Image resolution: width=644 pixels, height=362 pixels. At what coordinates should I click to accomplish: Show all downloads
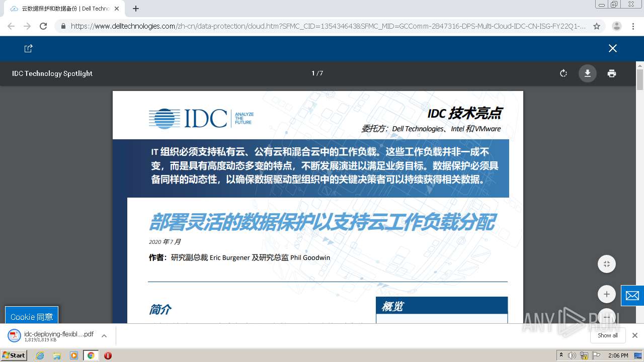(x=608, y=335)
